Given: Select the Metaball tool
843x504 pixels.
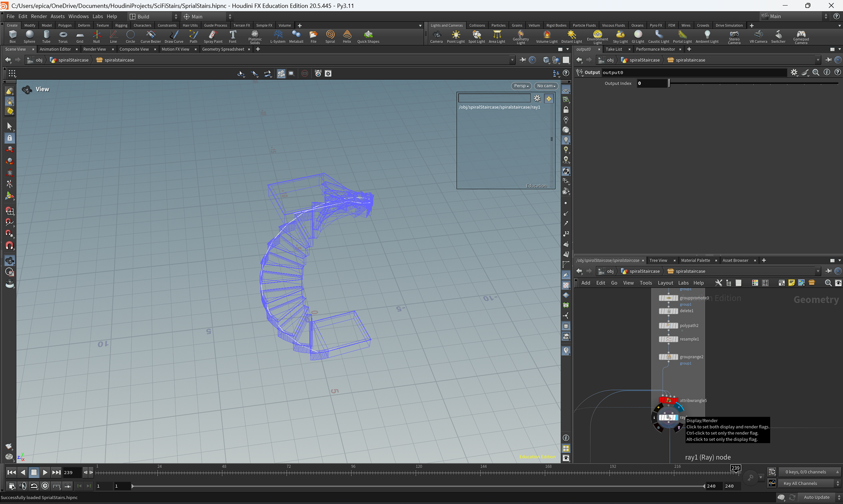Looking at the screenshot, I should point(296,36).
